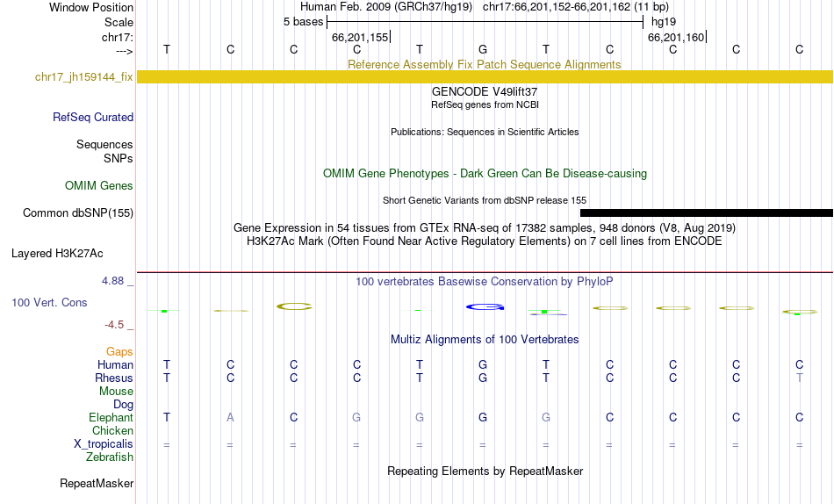
Task: Click the 5 bases scale bar label
Action: (x=303, y=22)
